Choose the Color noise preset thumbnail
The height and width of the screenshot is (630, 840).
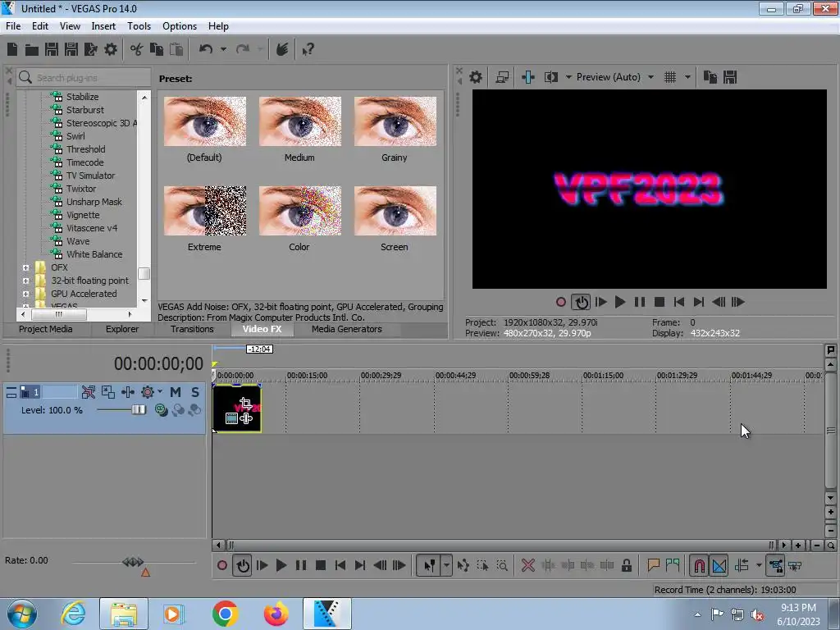[299, 211]
